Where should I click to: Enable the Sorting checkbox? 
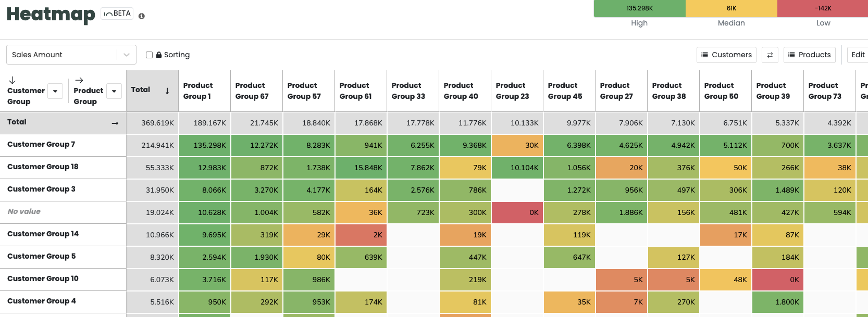point(148,55)
